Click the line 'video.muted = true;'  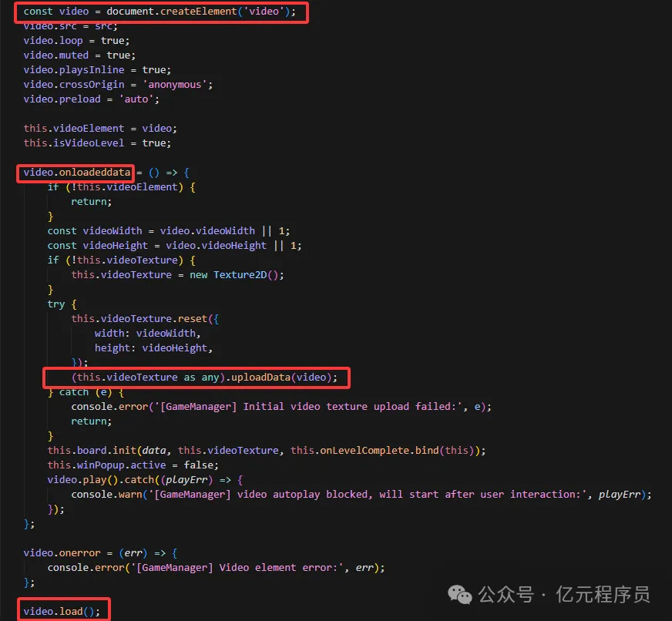pos(79,55)
